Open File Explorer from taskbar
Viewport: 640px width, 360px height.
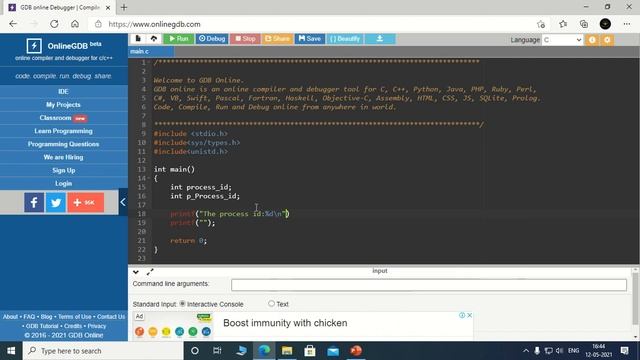287,351
